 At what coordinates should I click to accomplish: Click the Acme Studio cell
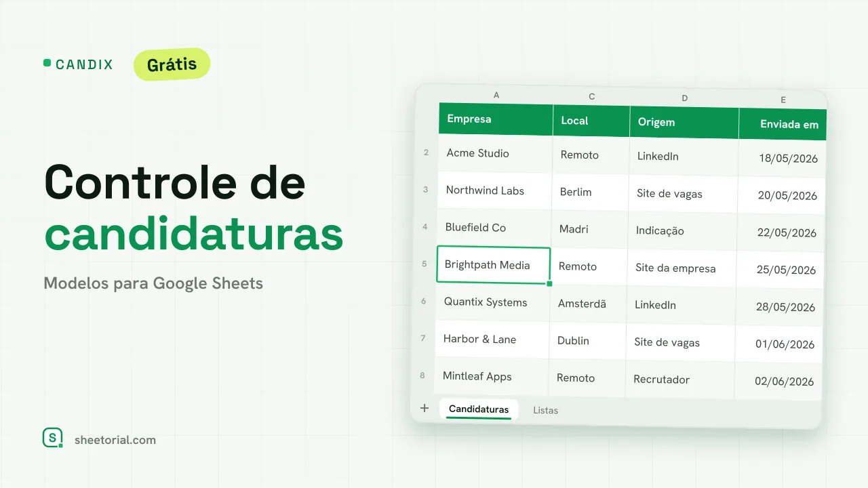pos(495,154)
